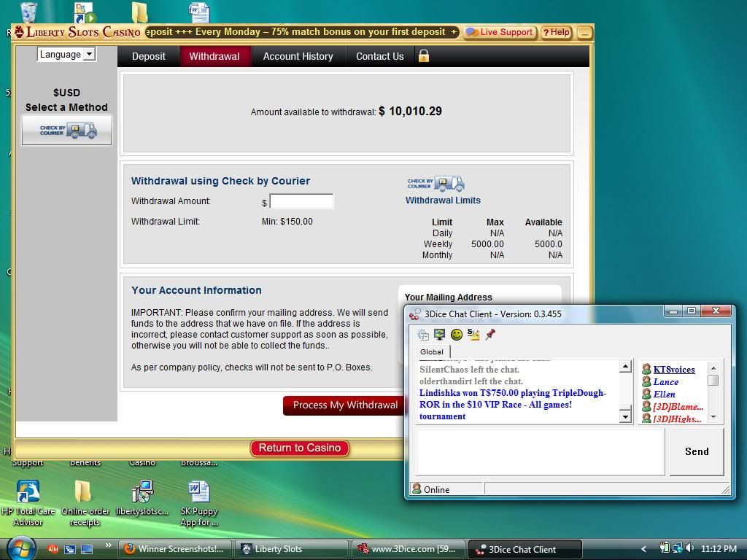Screen dimensions: 747x560
Task: Click the 11:12 PM taskbar clock
Action: 719,548
